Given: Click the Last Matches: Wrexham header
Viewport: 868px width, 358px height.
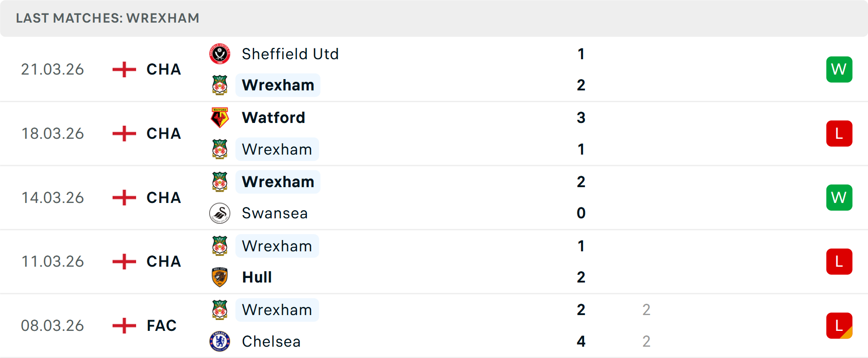Looking at the screenshot, I should [108, 18].
